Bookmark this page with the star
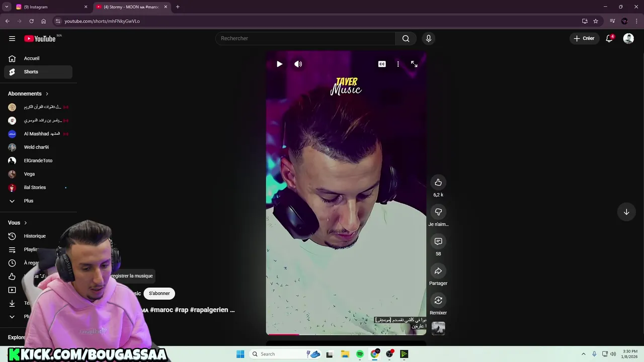644x362 pixels. (x=596, y=21)
